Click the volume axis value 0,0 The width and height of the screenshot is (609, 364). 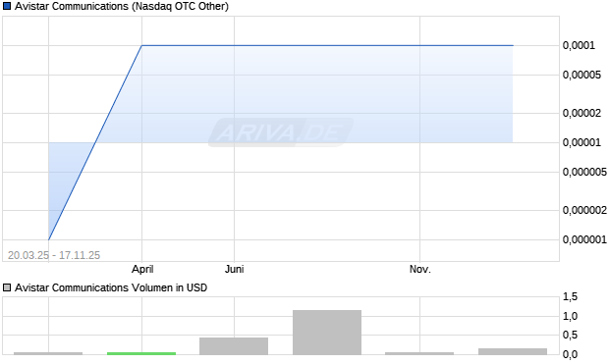point(570,354)
